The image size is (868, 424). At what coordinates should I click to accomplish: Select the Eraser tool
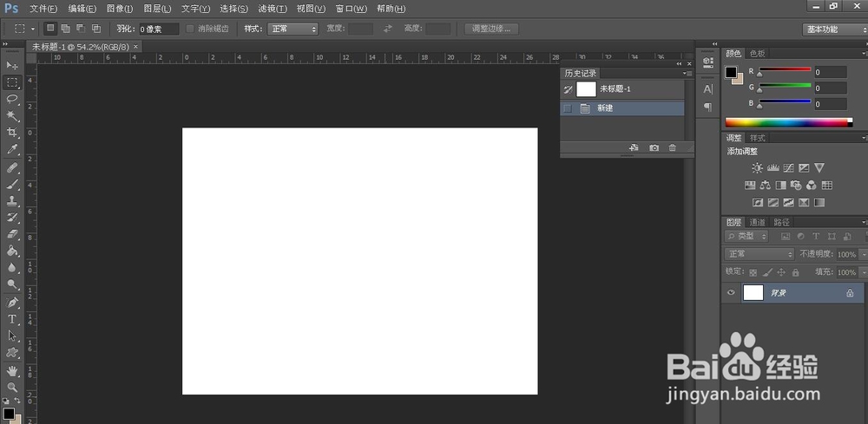pos(11,234)
